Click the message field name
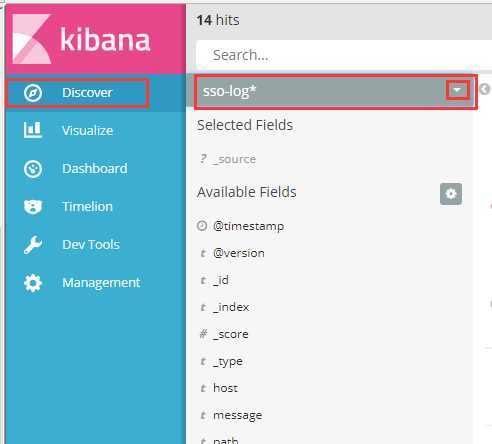This screenshot has height=444, width=492. coord(237,415)
